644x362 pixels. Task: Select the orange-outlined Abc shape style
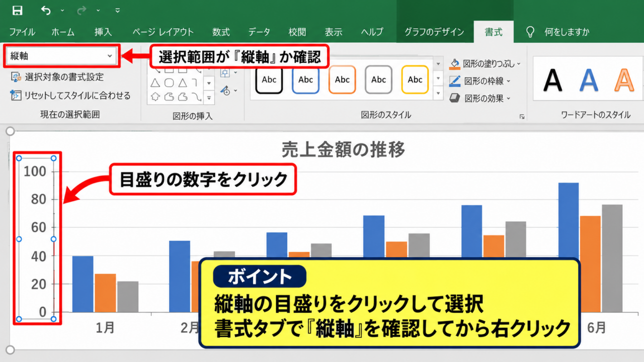pos(342,79)
